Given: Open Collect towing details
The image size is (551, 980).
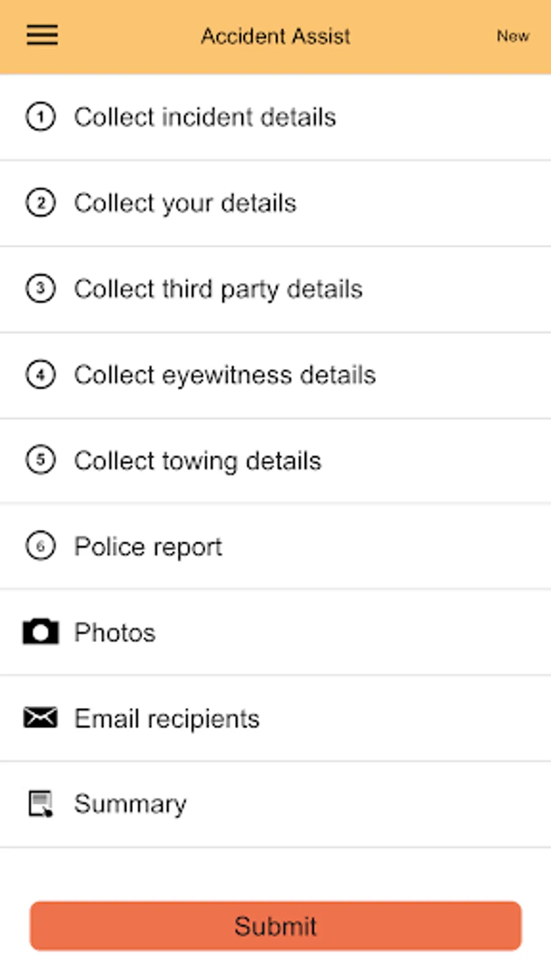Looking at the screenshot, I should click(x=197, y=461).
